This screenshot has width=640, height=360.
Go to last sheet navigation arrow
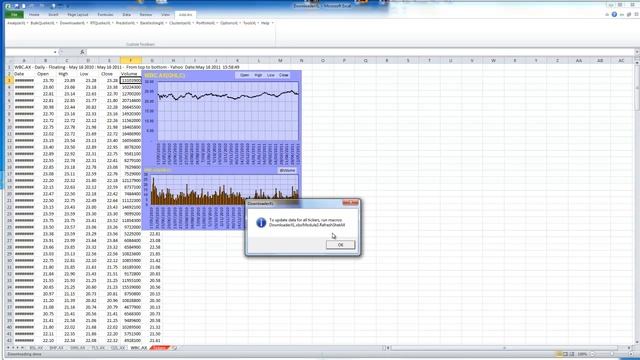pyautogui.click(x=22, y=348)
